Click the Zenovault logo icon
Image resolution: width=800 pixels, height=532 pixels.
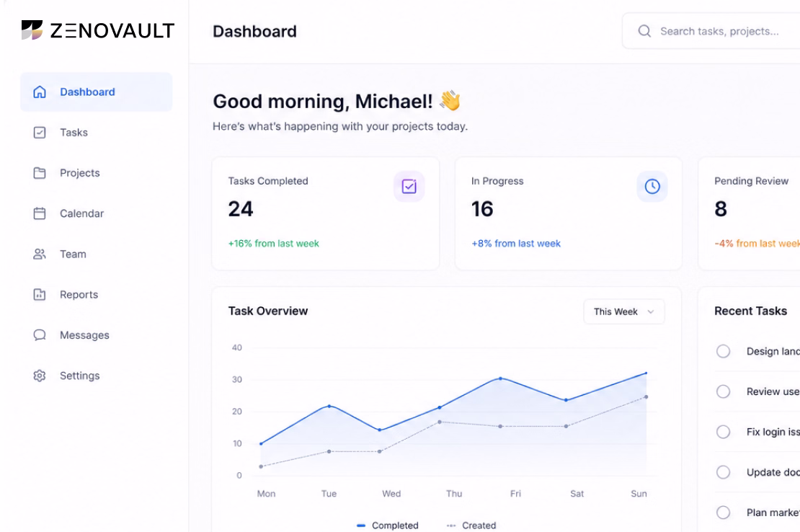pyautogui.click(x=32, y=30)
